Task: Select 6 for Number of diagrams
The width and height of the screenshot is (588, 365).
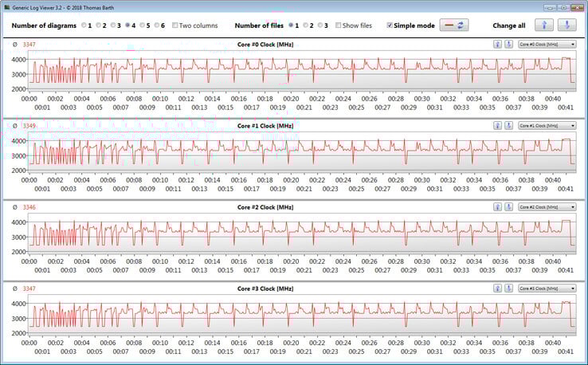Action: (x=157, y=26)
